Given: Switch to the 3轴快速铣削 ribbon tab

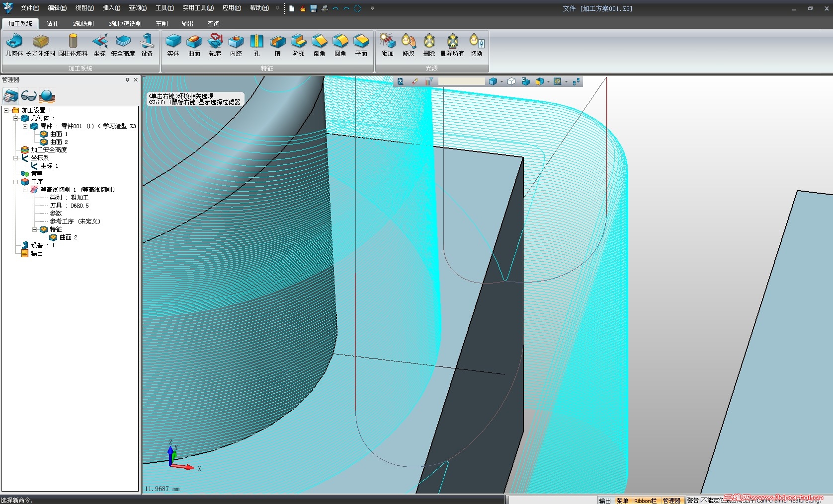Looking at the screenshot, I should (125, 23).
